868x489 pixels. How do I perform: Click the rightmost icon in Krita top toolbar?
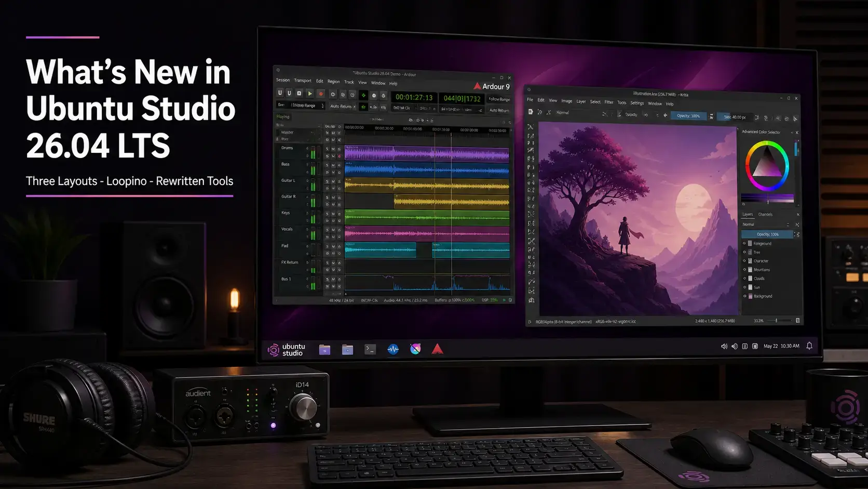click(x=795, y=118)
